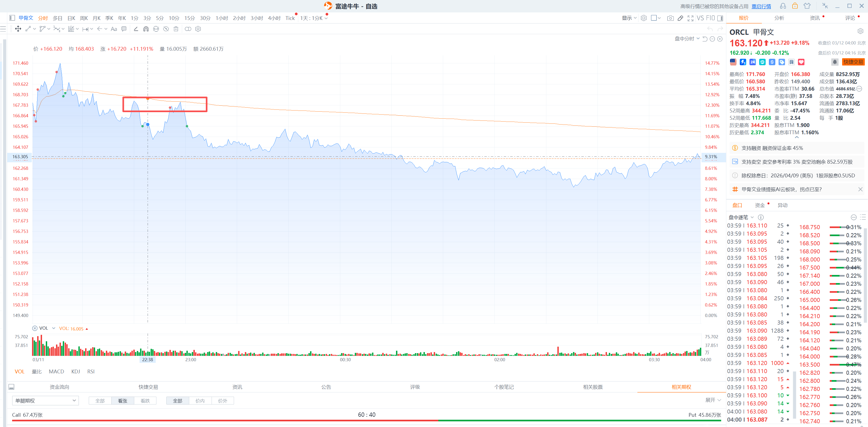Click the 快捷交易 orange button
Screen dimensions: 868x427
853,62
